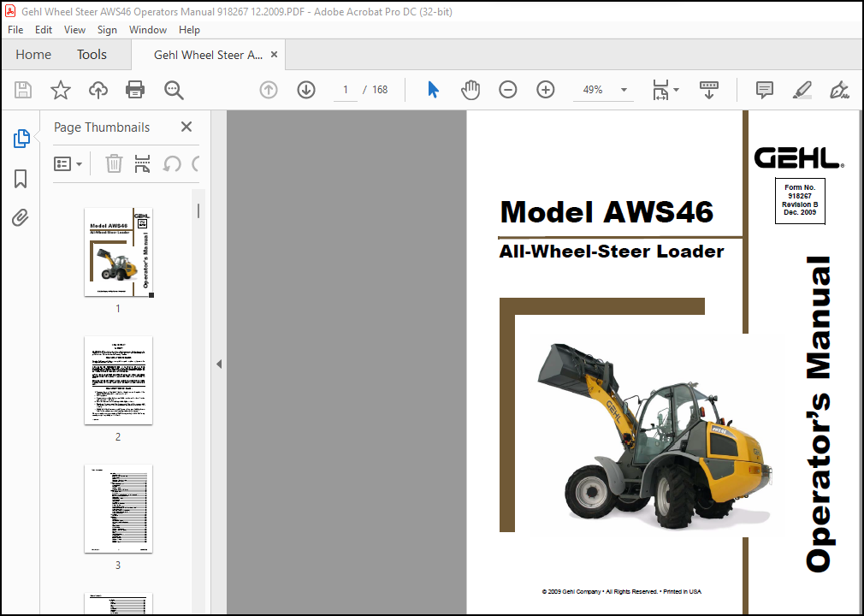Open the Sign document pen tool
The width and height of the screenshot is (864, 616).
[838, 90]
